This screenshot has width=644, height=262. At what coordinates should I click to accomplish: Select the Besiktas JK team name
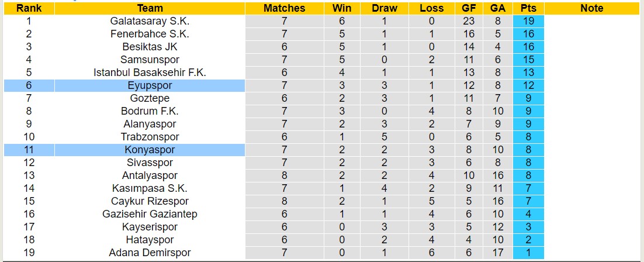pos(150,47)
